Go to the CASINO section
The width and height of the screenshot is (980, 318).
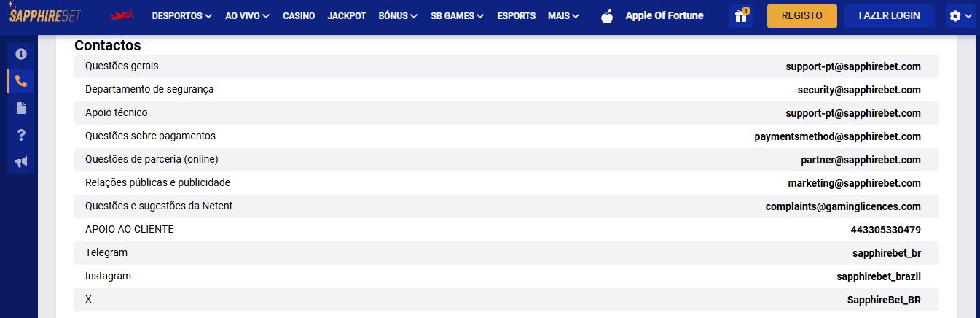[299, 16]
